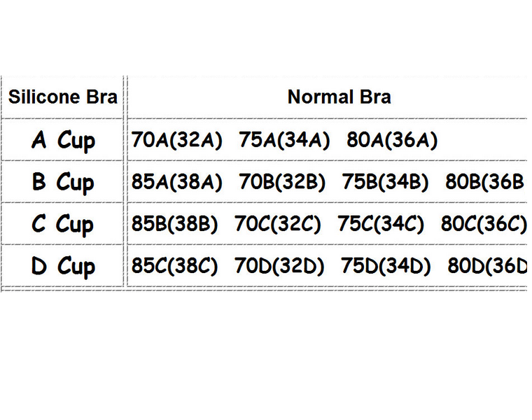Click the Normal Bra header cell

339,97
